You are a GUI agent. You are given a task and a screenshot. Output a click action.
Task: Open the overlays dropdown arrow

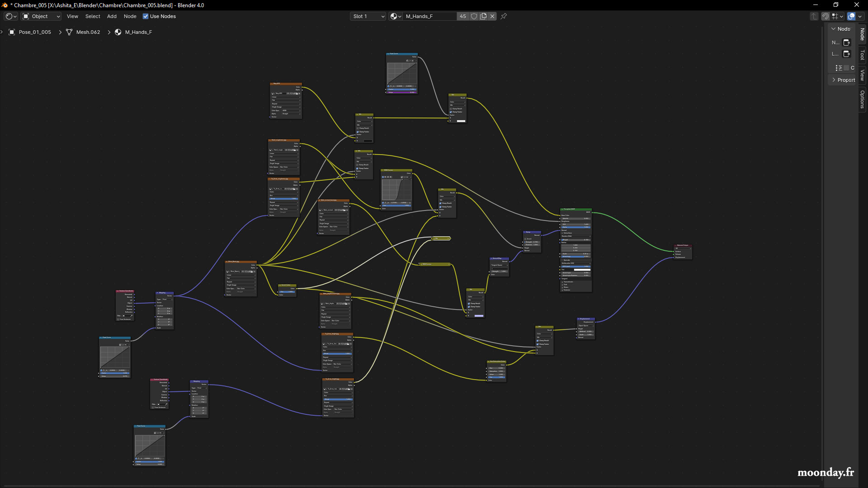tap(859, 16)
